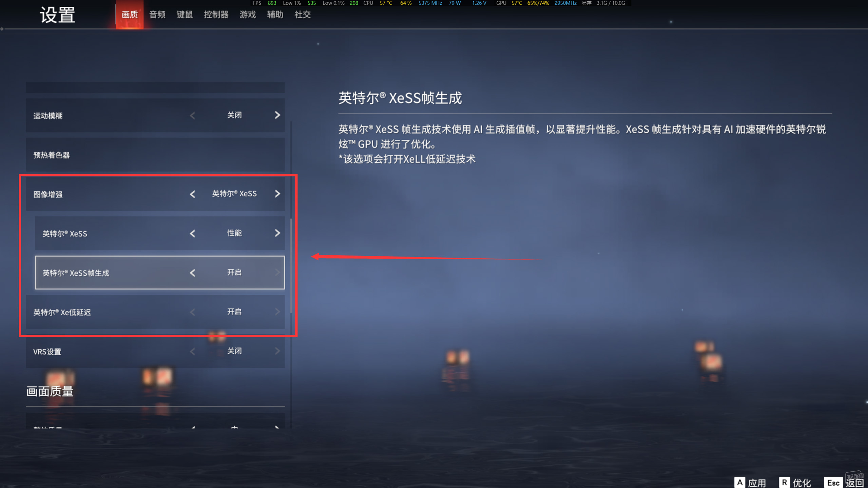Click left arrow of 图像增强 row
The height and width of the screenshot is (488, 868).
click(192, 194)
